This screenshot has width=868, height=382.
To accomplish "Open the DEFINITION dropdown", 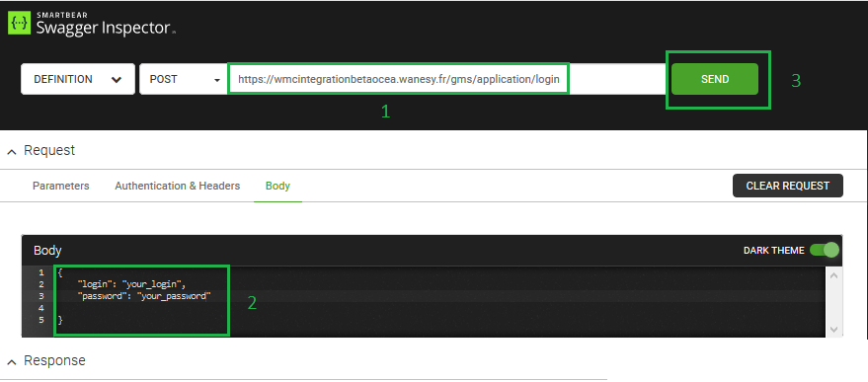I will click(x=77, y=79).
